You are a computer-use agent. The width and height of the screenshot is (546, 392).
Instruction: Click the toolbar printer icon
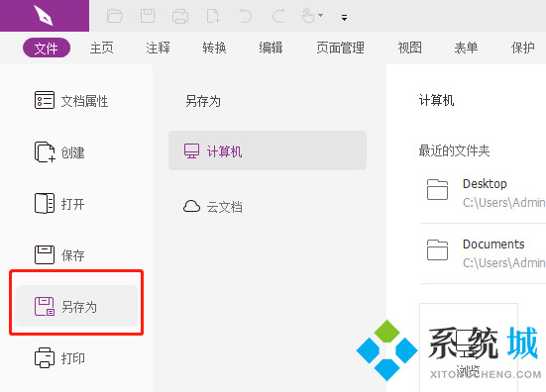[x=180, y=16]
